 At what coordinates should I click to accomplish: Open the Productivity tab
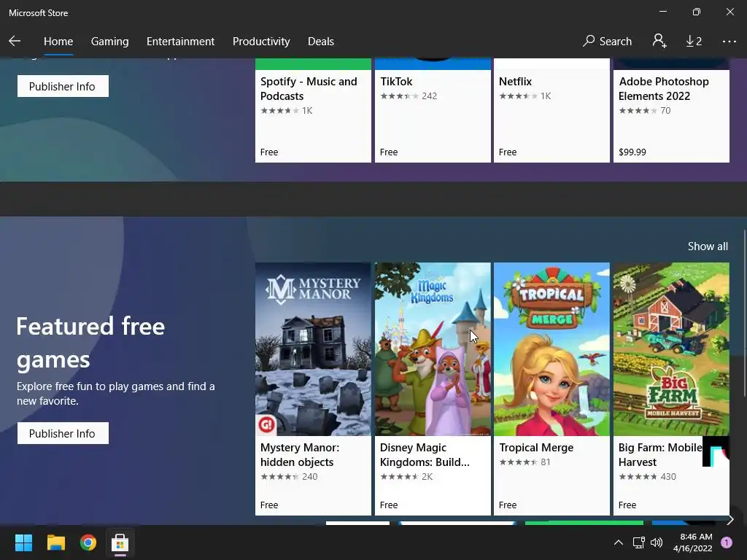click(261, 42)
